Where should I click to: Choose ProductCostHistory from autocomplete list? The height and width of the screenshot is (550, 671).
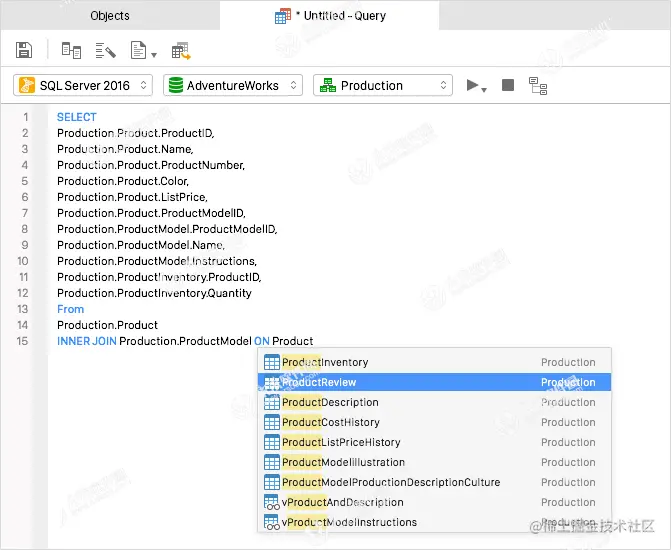tap(434, 422)
